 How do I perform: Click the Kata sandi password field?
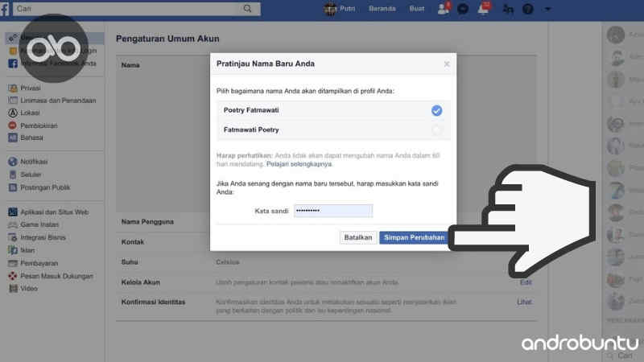click(x=333, y=211)
